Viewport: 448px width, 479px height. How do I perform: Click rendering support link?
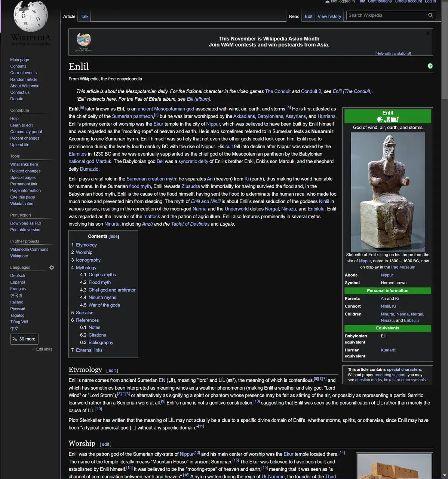point(390,375)
